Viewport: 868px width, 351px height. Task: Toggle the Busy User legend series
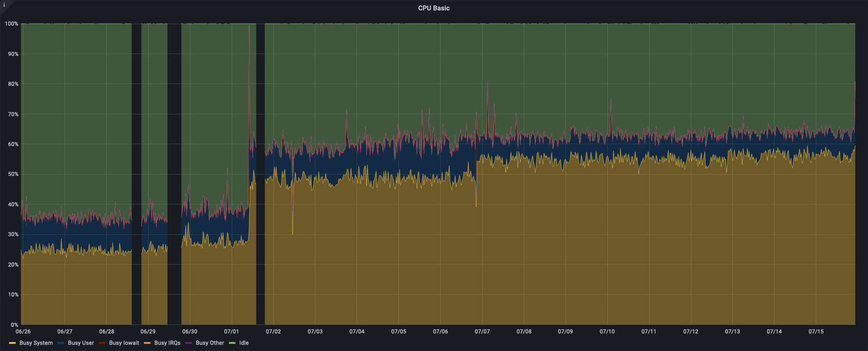[81, 343]
